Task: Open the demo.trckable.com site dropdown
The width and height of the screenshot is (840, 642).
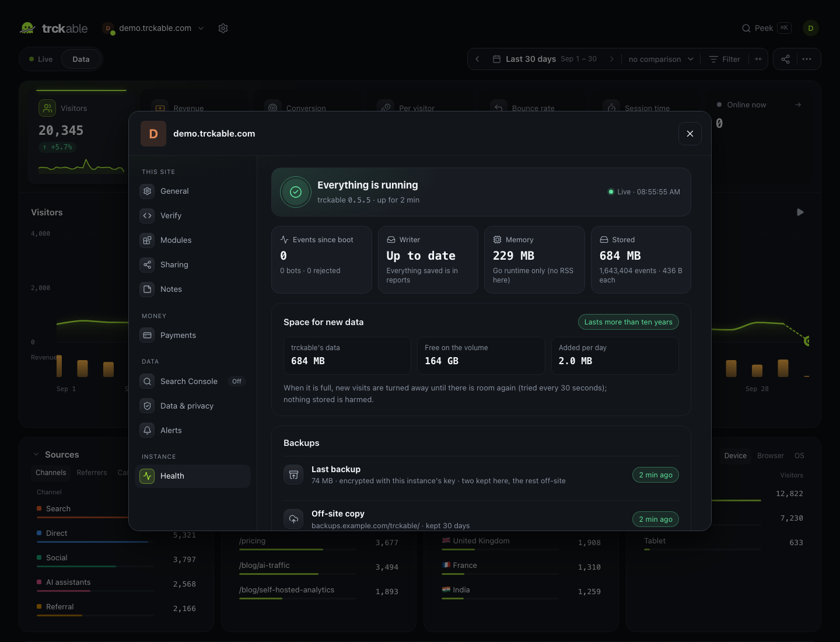Action: click(154, 28)
